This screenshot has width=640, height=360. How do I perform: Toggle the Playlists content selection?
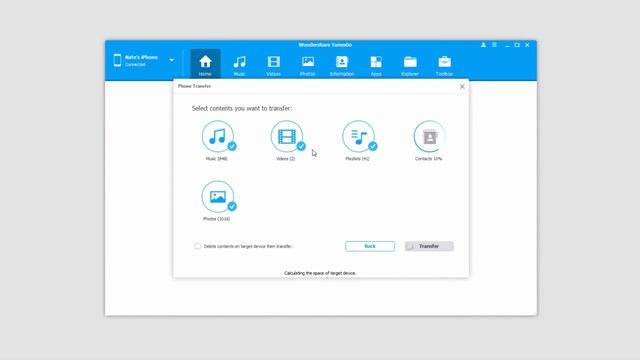click(x=359, y=137)
